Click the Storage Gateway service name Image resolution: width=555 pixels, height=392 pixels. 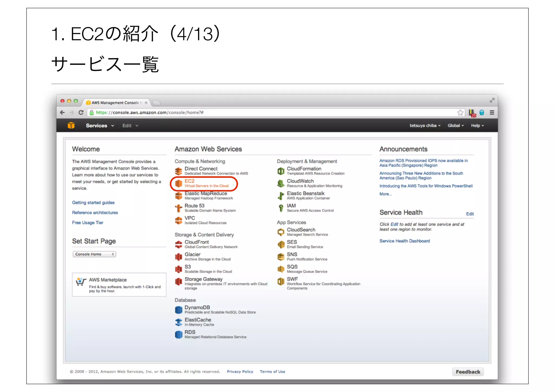pos(204,279)
